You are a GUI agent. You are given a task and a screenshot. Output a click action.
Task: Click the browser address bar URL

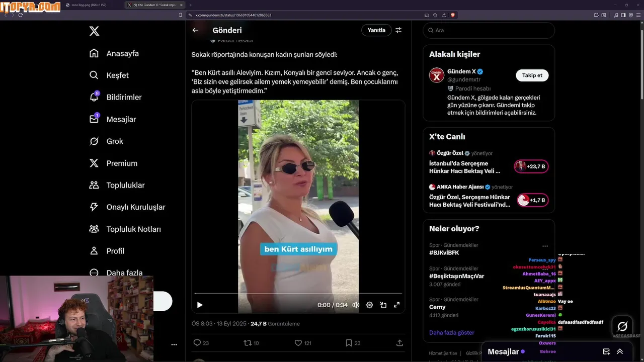click(233, 15)
